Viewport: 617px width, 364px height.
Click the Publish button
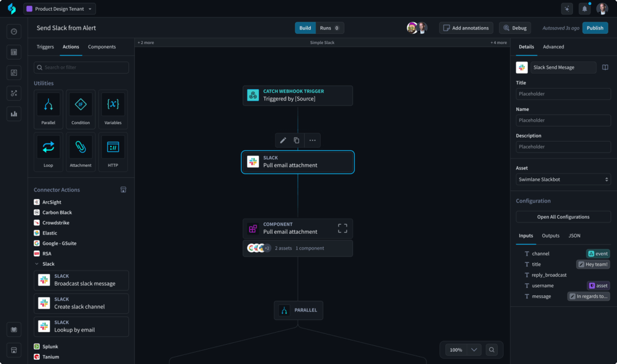595,28
